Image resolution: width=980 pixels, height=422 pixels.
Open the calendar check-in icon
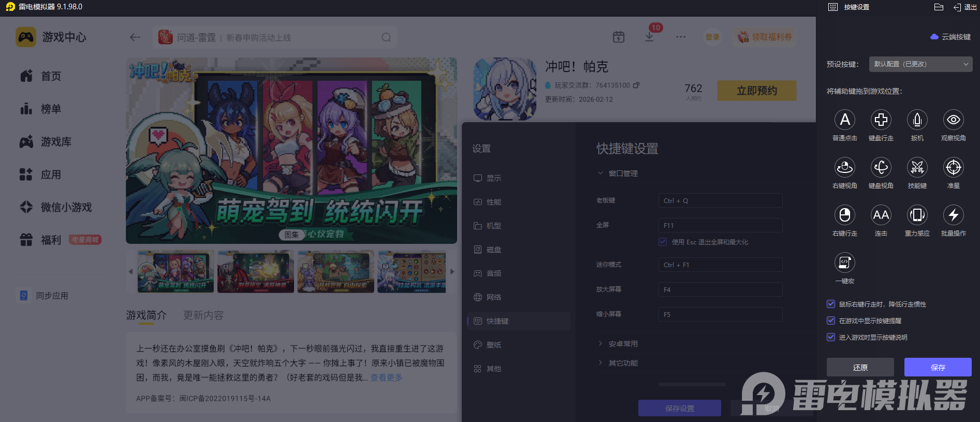pyautogui.click(x=619, y=37)
